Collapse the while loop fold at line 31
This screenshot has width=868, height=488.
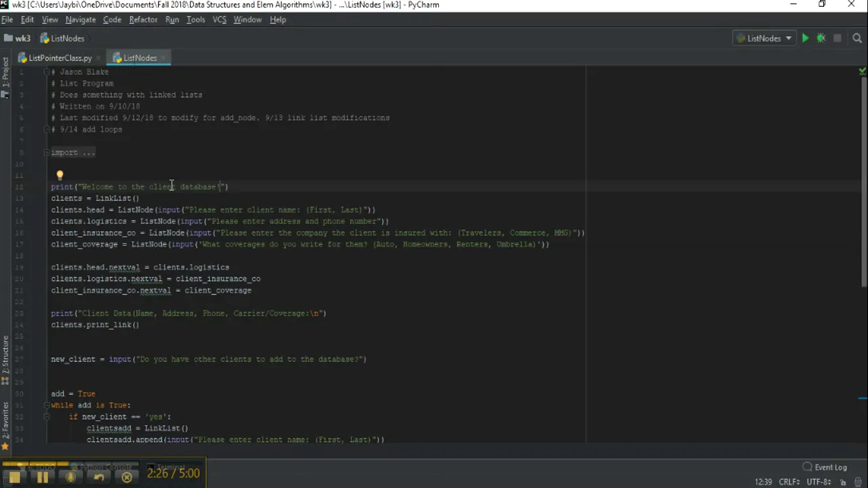click(47, 405)
